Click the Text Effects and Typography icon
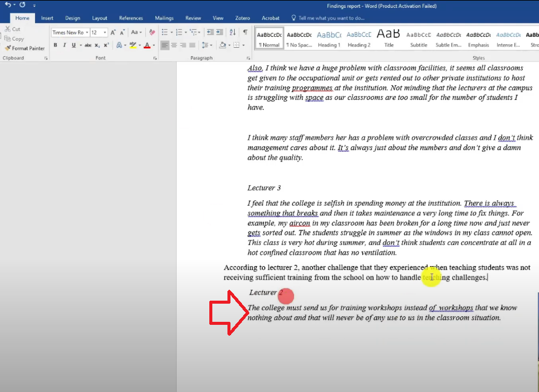Screen dimensions: 539x392 [x=119, y=45]
